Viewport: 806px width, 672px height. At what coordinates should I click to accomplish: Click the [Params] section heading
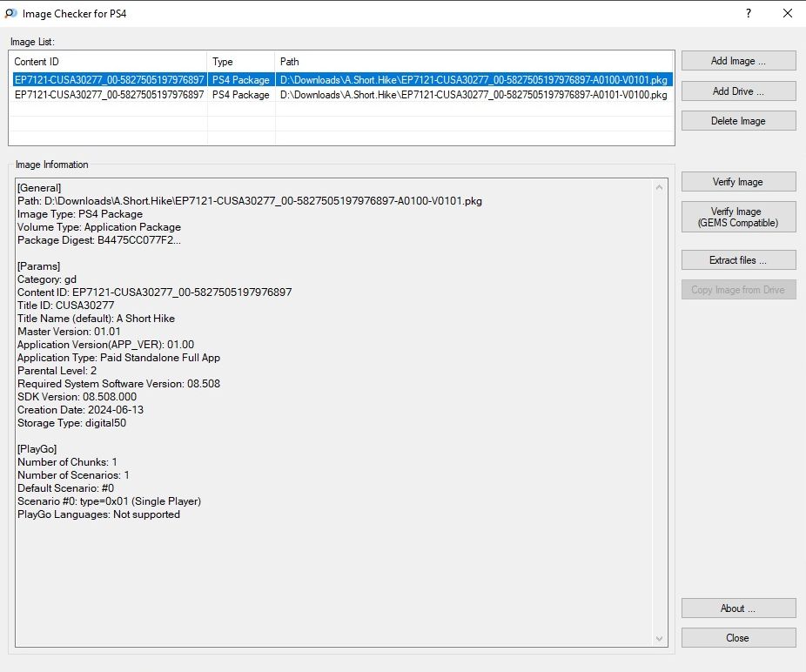coord(38,265)
